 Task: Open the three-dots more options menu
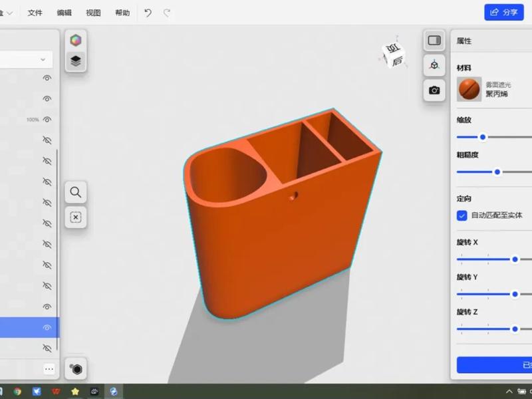point(49,368)
